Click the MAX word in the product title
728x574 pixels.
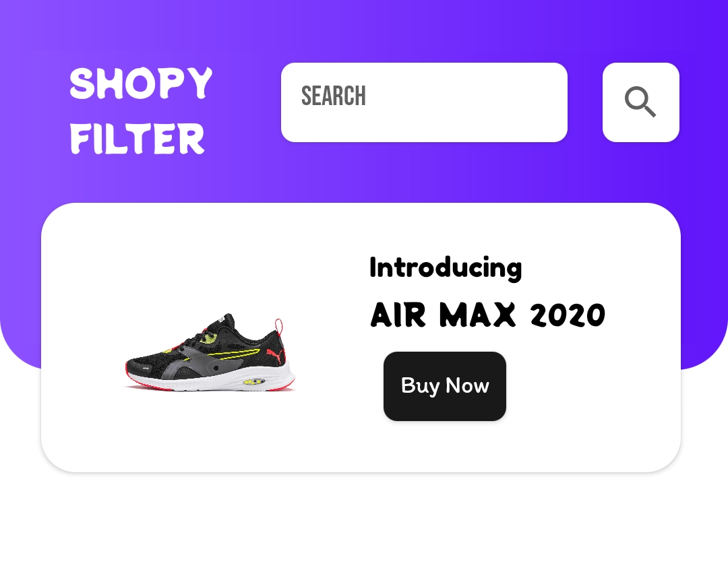click(x=478, y=315)
